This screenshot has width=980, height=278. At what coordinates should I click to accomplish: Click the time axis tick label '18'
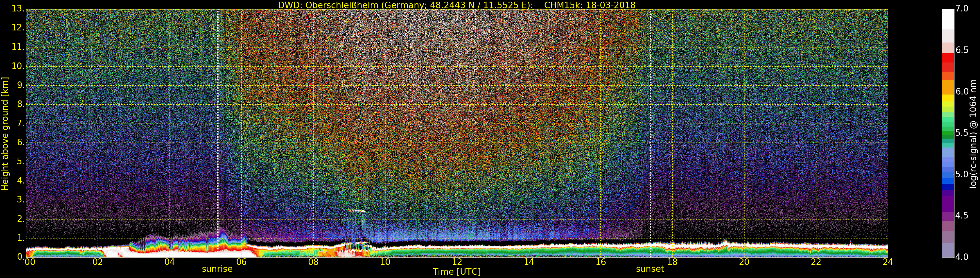point(673,262)
